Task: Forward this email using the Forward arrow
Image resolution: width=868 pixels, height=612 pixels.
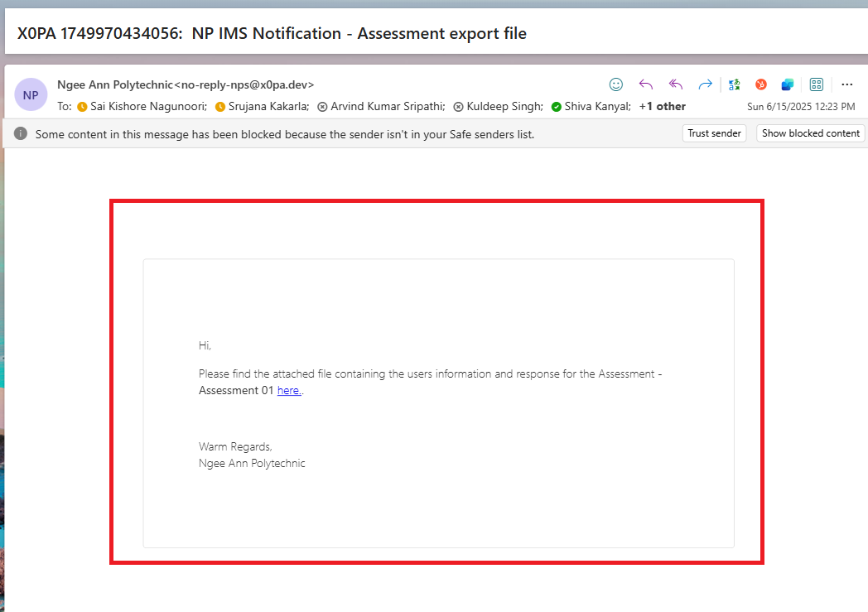Action: [x=705, y=84]
